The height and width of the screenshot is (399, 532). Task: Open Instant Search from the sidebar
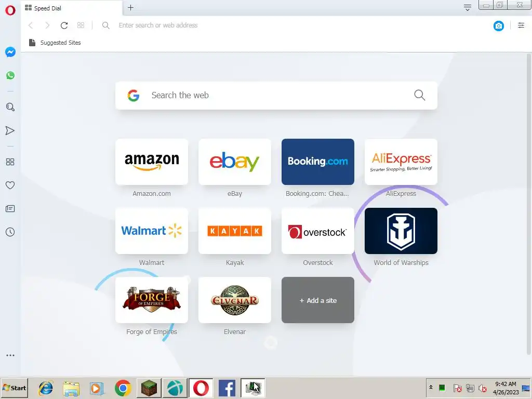point(10,107)
